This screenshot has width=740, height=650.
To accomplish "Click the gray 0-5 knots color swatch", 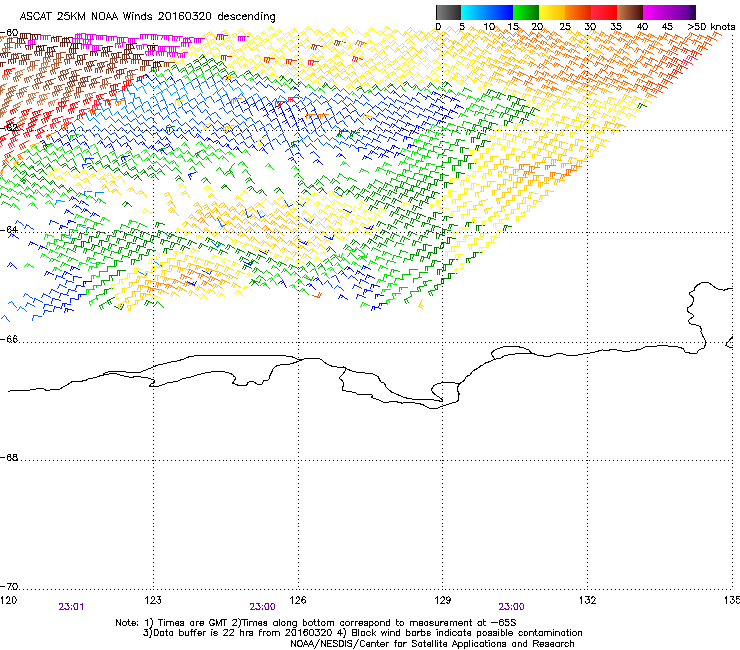I will click(448, 12).
